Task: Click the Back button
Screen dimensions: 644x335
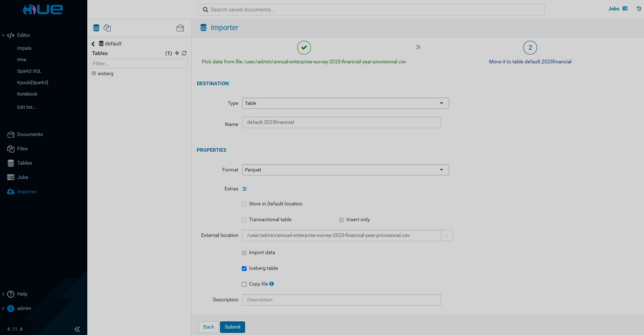Action: [209, 327]
